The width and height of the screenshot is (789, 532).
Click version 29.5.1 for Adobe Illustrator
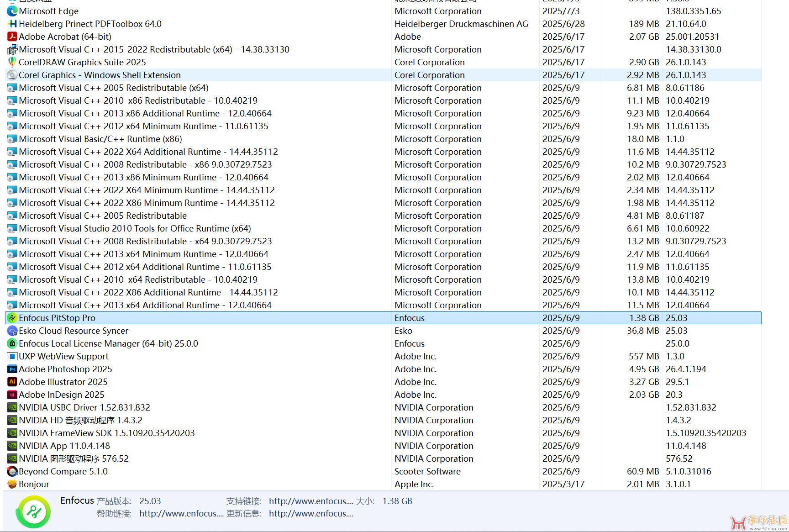click(677, 382)
